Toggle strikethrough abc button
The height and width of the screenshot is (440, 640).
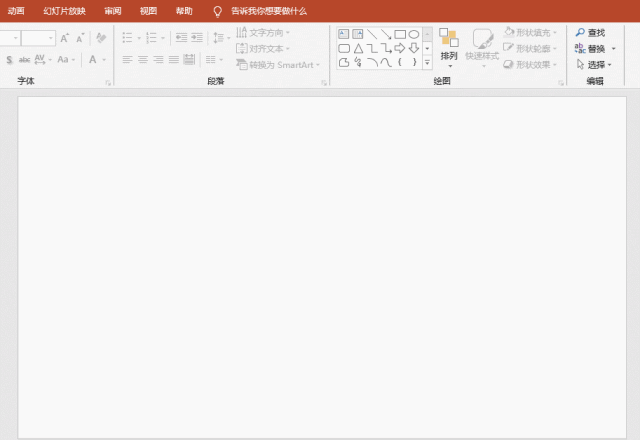tap(24, 60)
